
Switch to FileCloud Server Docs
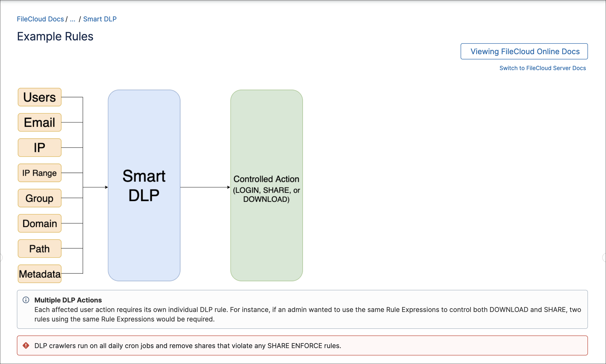click(542, 67)
